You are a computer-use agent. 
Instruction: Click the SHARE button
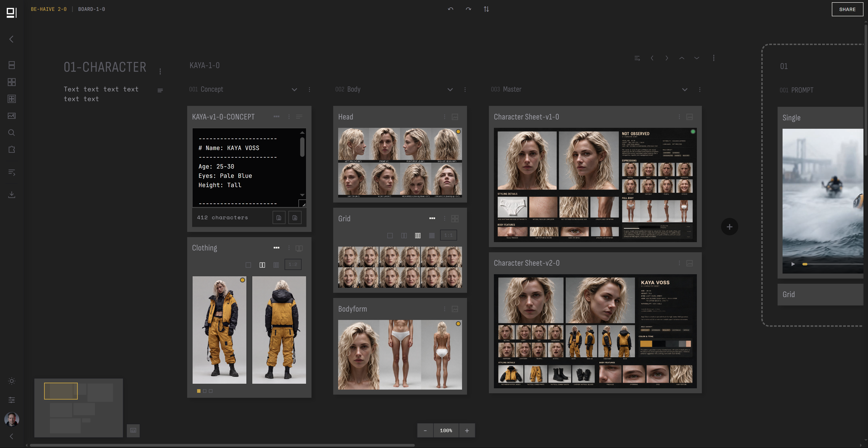pyautogui.click(x=847, y=10)
